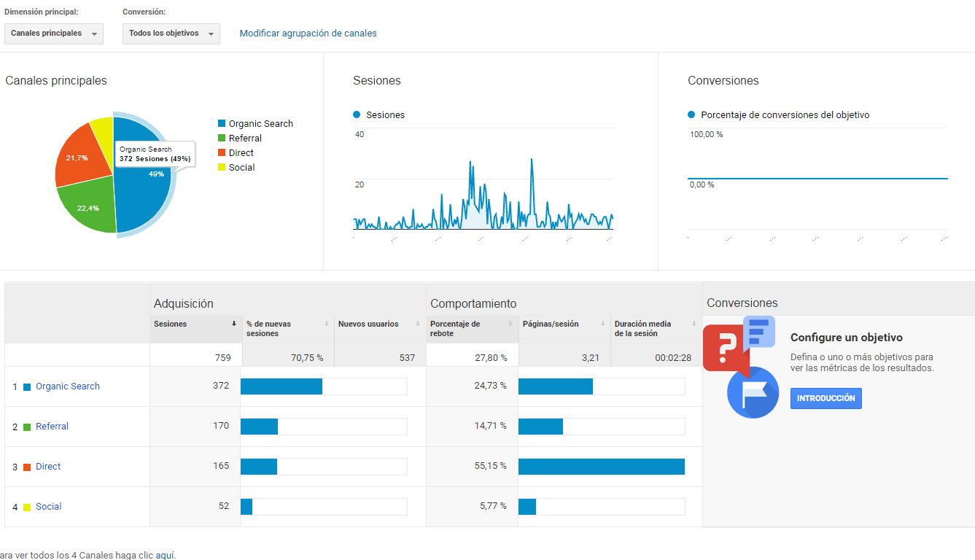975x560 pixels.
Task: Sort by % de nuevas sesiones arrow
Action: click(x=327, y=324)
